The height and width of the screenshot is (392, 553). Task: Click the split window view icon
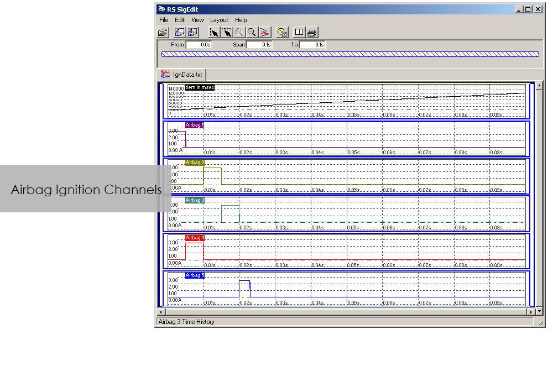pos(299,33)
